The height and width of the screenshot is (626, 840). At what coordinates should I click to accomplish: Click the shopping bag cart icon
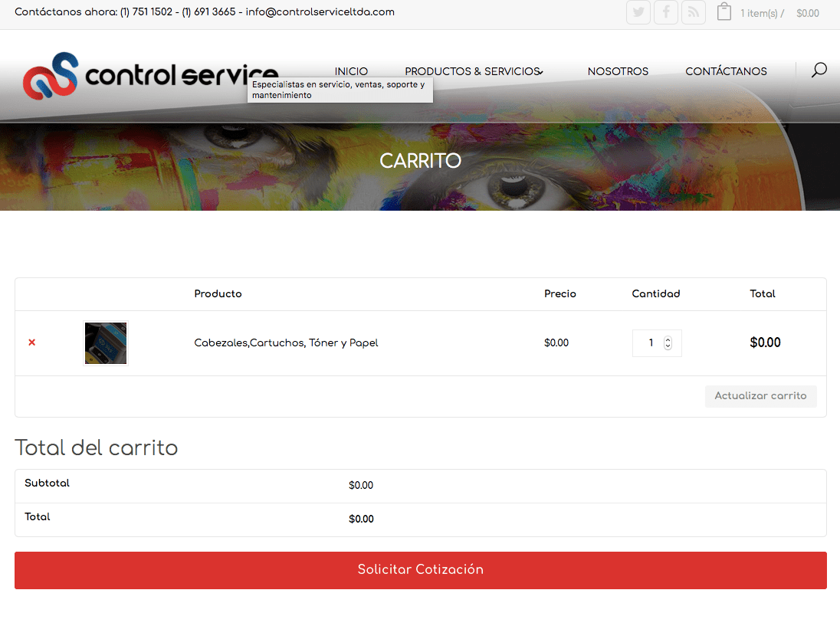[x=724, y=11]
